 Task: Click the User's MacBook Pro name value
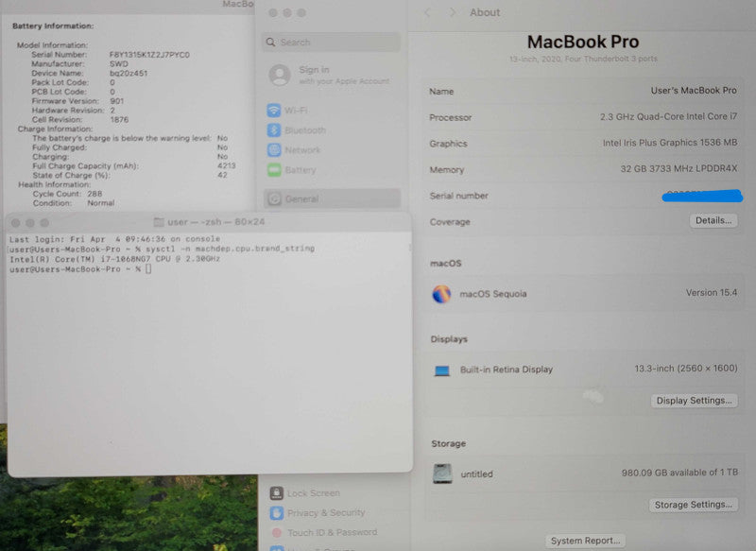point(694,90)
